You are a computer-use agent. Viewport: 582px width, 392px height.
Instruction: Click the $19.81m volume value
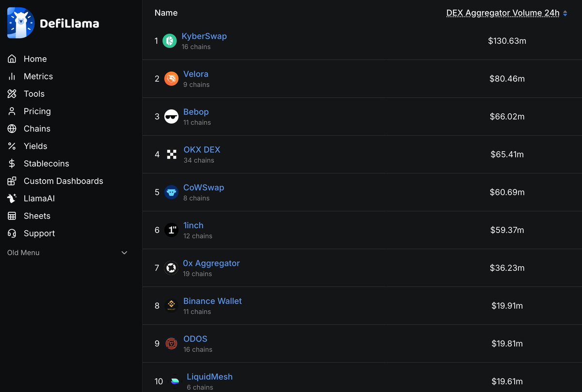pyautogui.click(x=507, y=343)
